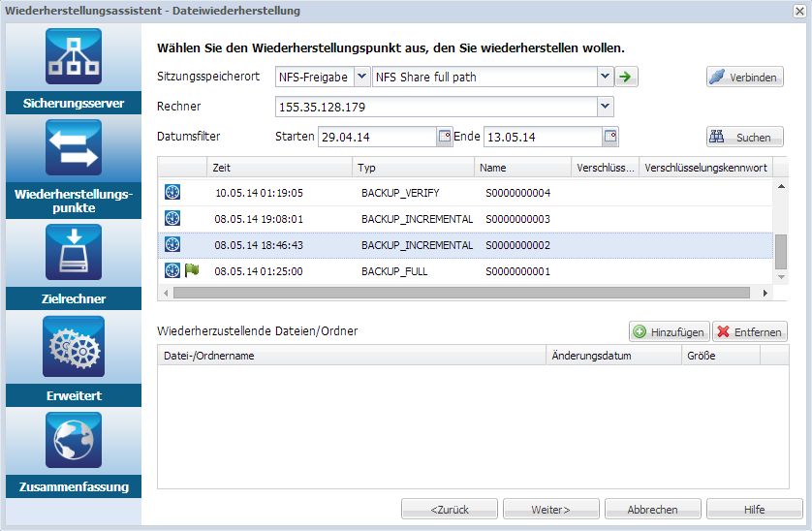Click the horizontal scrollbar left arrow
Viewport: 812px width, 531px height.
tap(166, 293)
